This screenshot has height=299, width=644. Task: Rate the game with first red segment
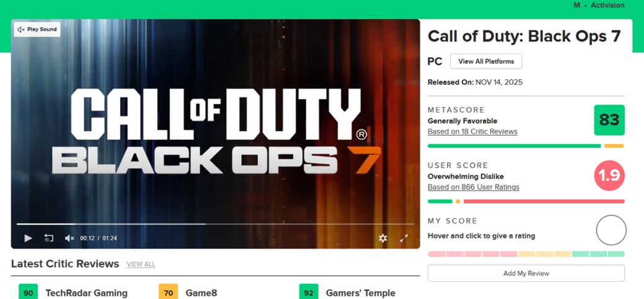tap(436, 254)
